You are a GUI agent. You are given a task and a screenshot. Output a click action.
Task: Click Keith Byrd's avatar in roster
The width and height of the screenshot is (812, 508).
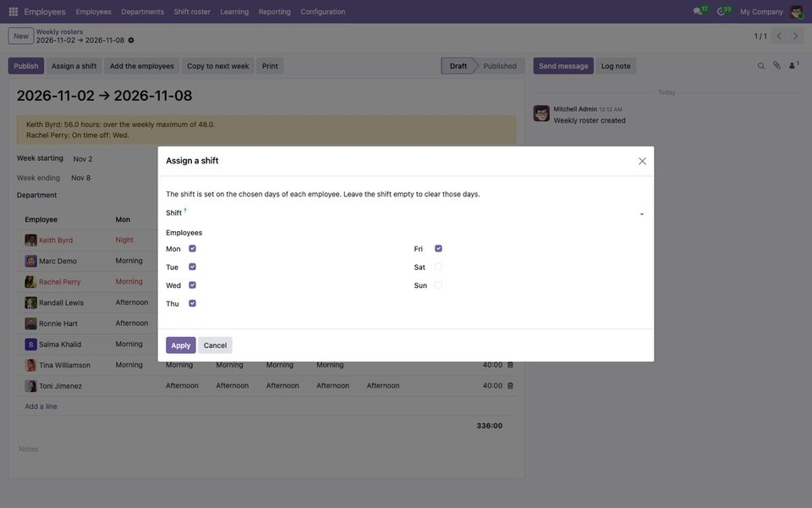[30, 240]
